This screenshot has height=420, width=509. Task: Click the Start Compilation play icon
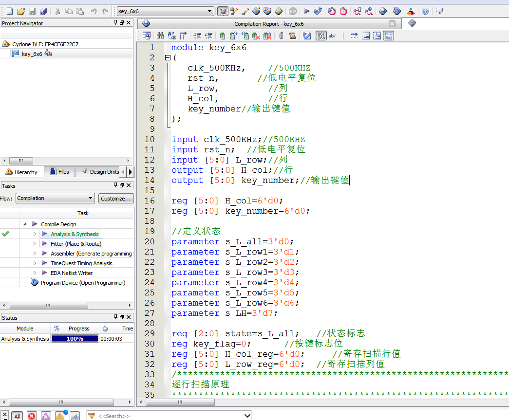pos(306,11)
